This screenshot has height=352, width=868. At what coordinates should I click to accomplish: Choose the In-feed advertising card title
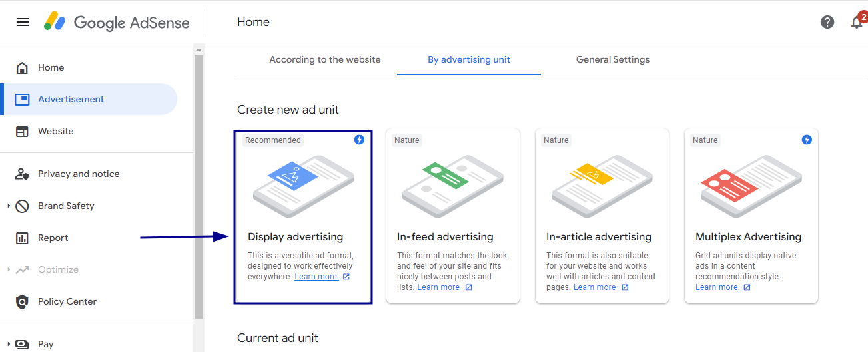pos(445,237)
